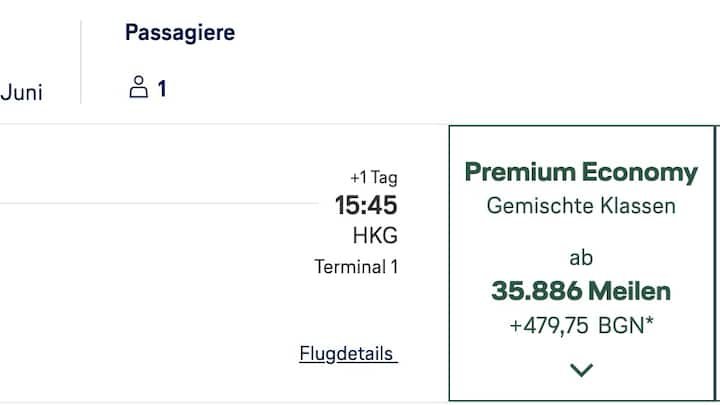Select the Premium Economy heading

[581, 172]
